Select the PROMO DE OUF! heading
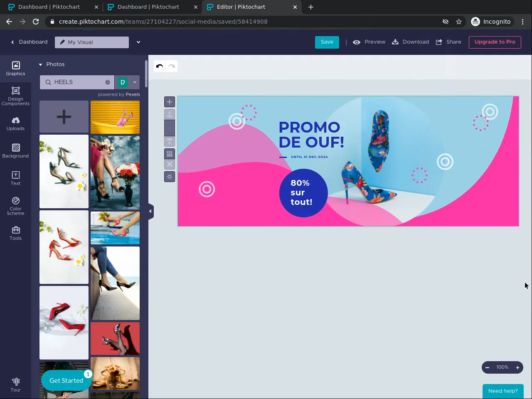The width and height of the screenshot is (532, 399). point(311,135)
